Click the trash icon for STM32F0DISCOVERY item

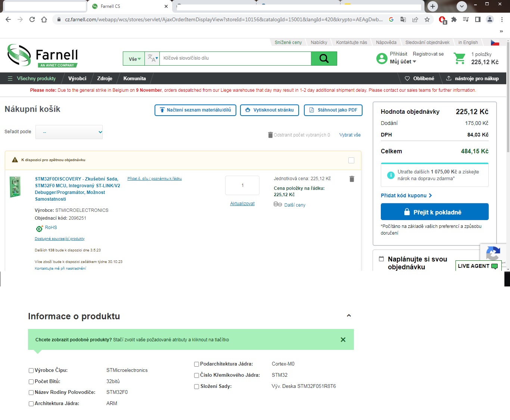351,179
